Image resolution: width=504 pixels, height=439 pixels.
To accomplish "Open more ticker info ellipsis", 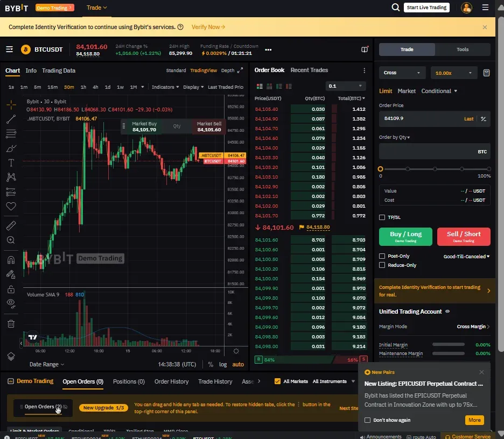I will click(x=268, y=50).
